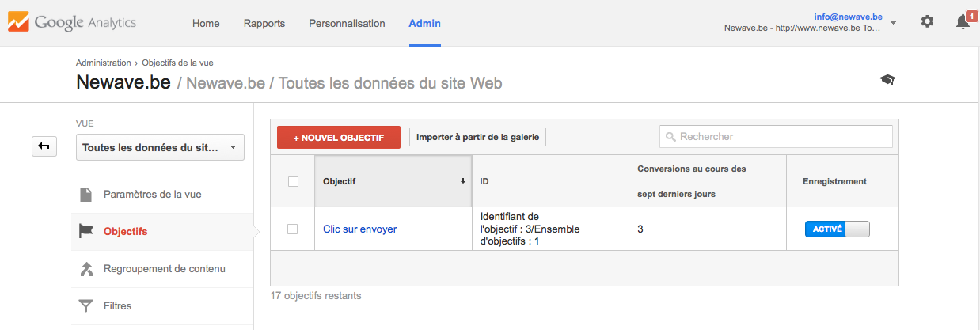
Task: Toggle the ACTIVÉ switch for Clic sur envoyer
Action: coord(837,229)
